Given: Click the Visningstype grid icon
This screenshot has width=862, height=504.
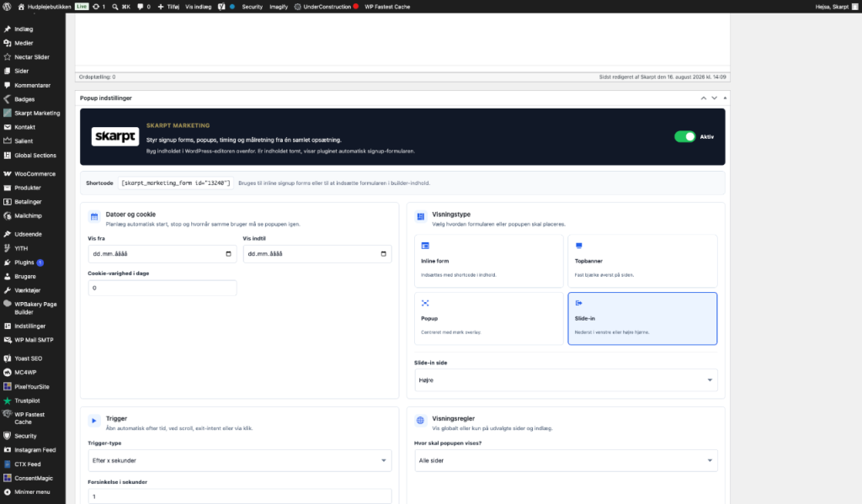Looking at the screenshot, I should (421, 216).
